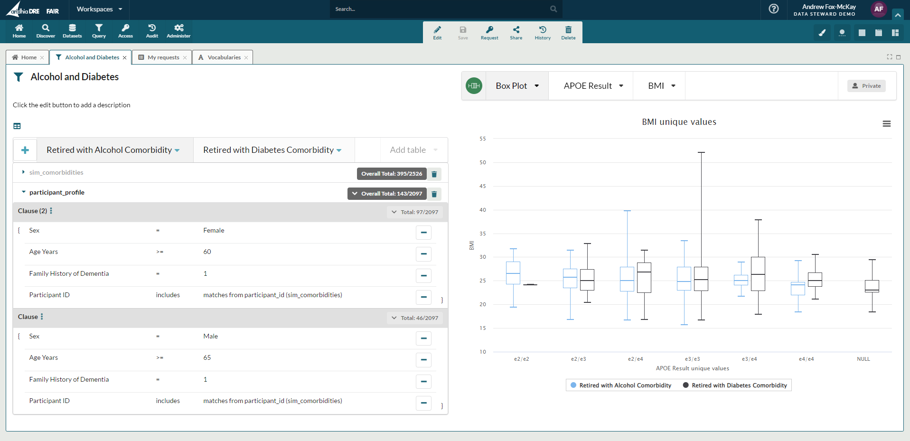This screenshot has height=441, width=910.
Task: Remove the Sex = Male condition
Action: (424, 338)
